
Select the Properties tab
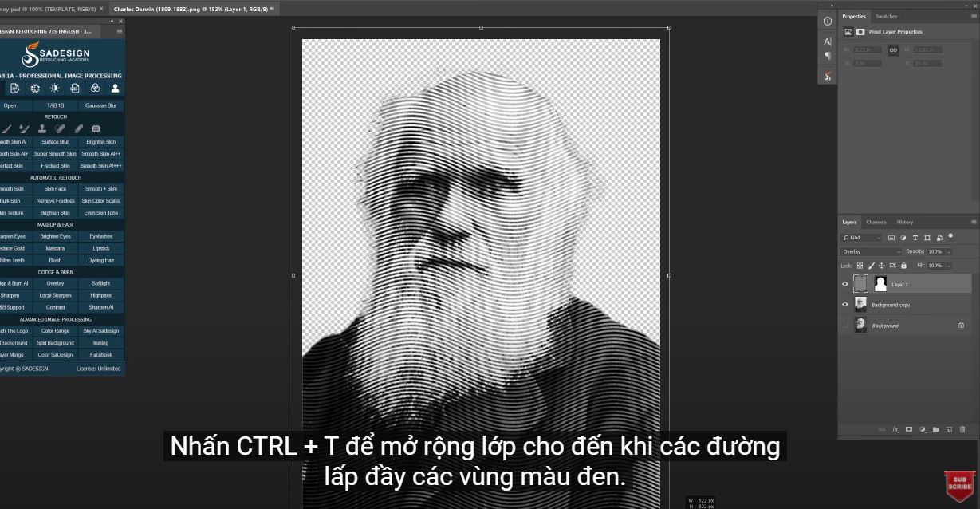coord(854,16)
